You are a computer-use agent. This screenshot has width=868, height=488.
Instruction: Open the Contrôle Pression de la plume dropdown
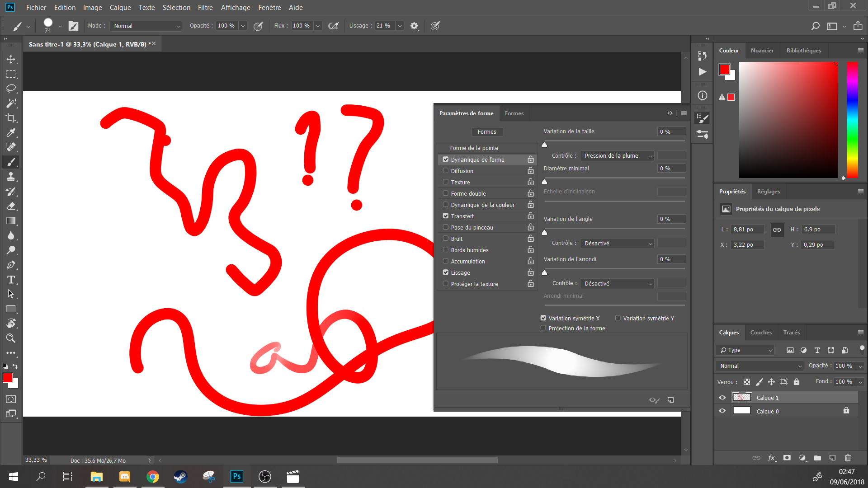pyautogui.click(x=617, y=155)
